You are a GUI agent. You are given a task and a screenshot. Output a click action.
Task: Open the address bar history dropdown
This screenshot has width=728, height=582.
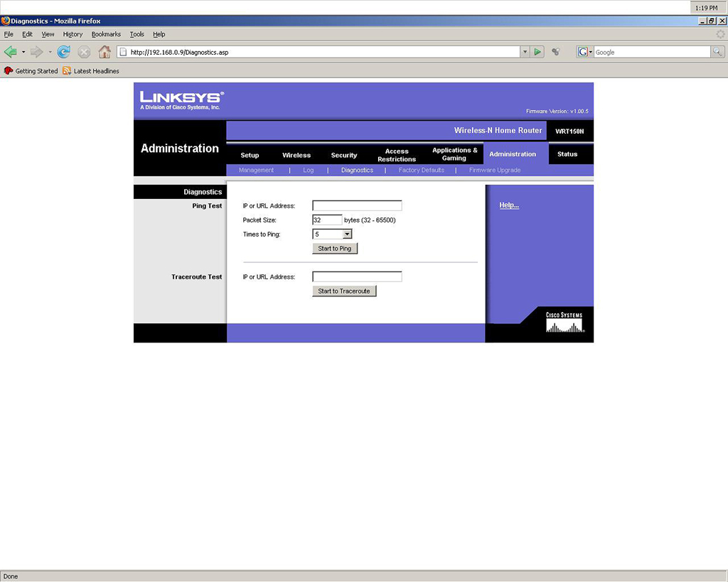[525, 52]
